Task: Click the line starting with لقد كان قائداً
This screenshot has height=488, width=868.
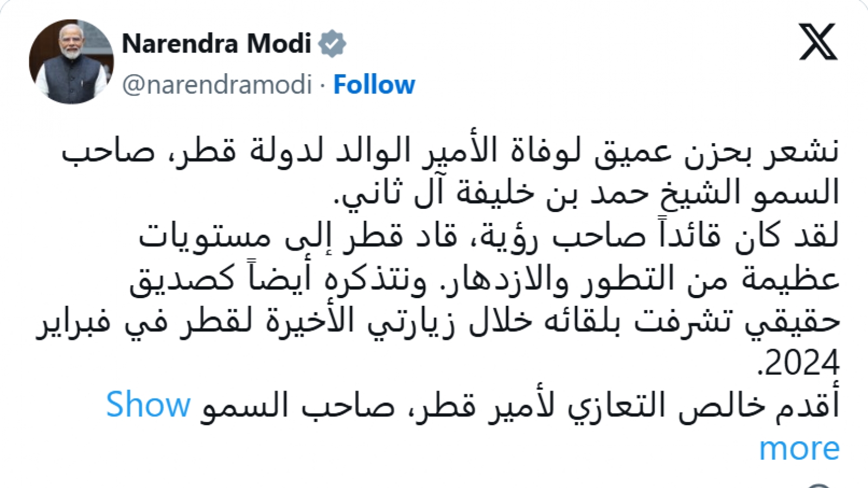Action: pyautogui.click(x=489, y=236)
